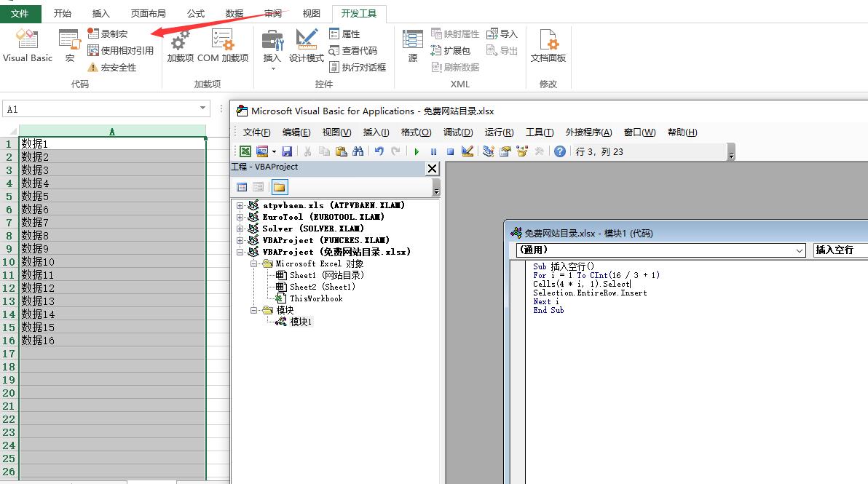Open the Visual Basic editor button
868x484 pixels.
27,46
